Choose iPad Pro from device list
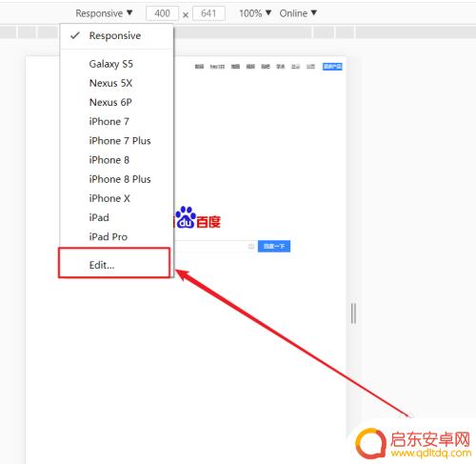Viewport: 476px width, 464px height. point(116,237)
